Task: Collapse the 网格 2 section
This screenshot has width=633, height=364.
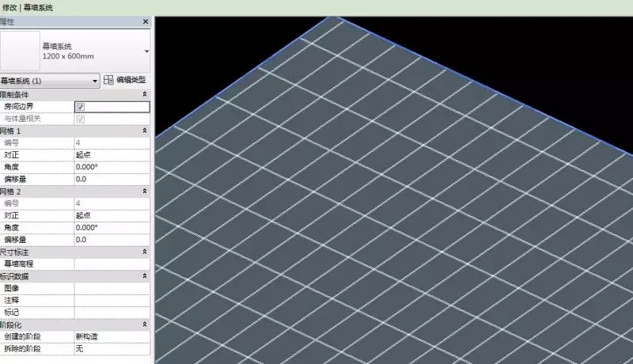Action: pyautogui.click(x=145, y=191)
